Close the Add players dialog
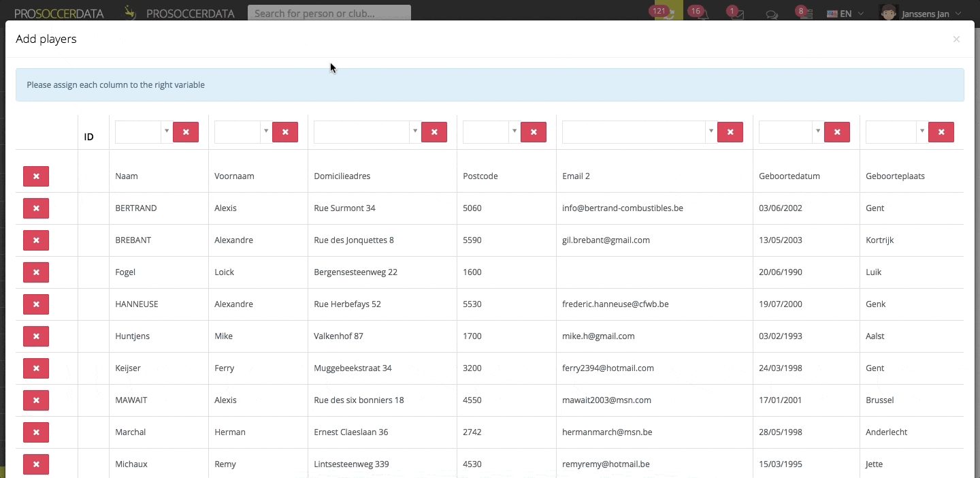The width and height of the screenshot is (980, 478). point(956,39)
